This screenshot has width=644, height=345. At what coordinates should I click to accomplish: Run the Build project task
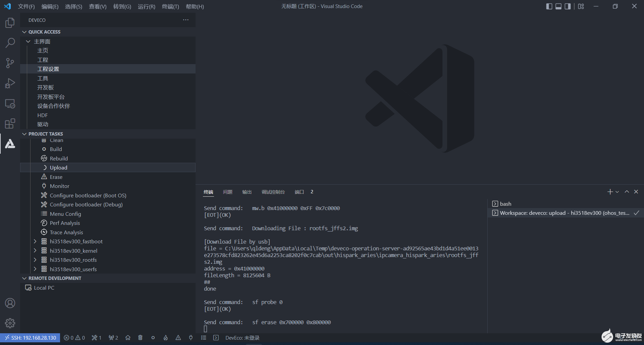tap(108, 149)
